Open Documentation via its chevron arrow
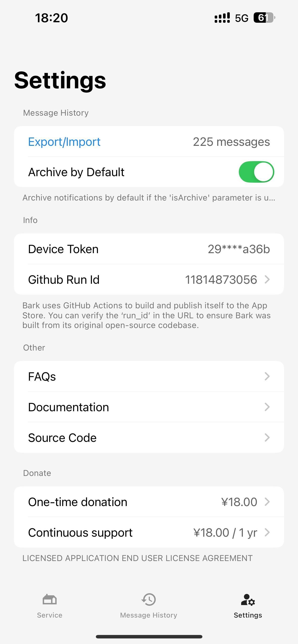The height and width of the screenshot is (644, 298). [267, 407]
